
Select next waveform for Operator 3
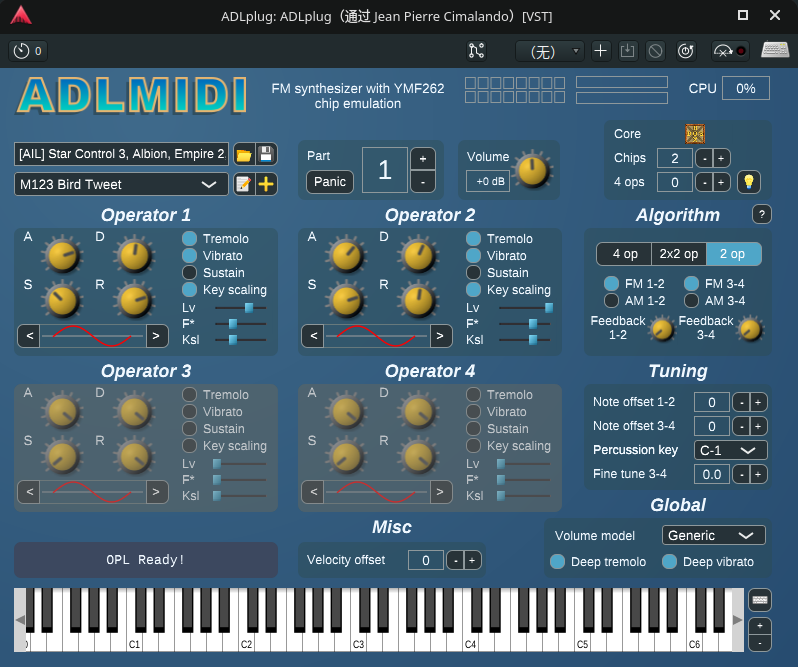pyautogui.click(x=156, y=492)
